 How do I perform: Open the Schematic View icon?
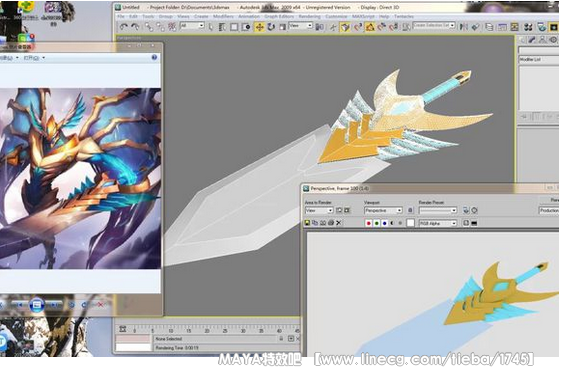[514, 27]
